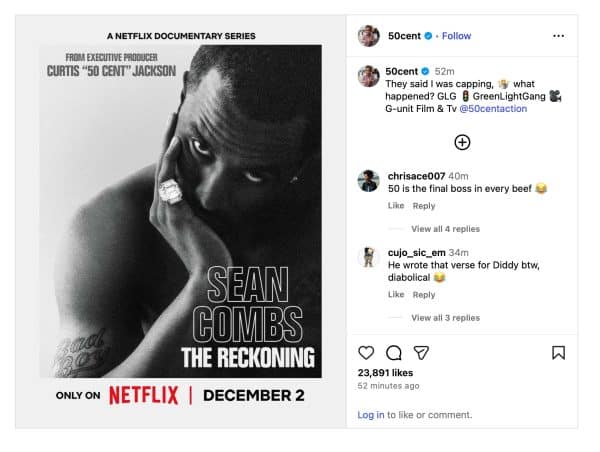Reply to chrisace007's comment
Screen dimensions: 600x452
point(424,206)
